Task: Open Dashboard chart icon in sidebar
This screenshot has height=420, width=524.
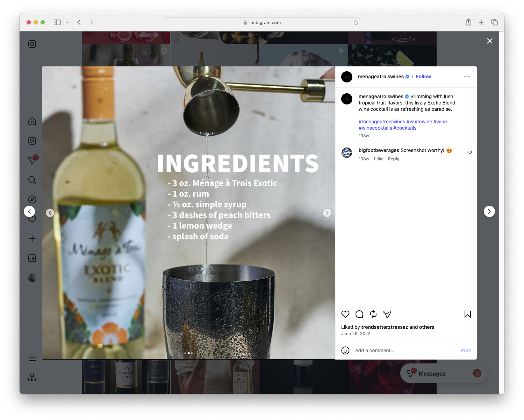Action: click(x=32, y=258)
